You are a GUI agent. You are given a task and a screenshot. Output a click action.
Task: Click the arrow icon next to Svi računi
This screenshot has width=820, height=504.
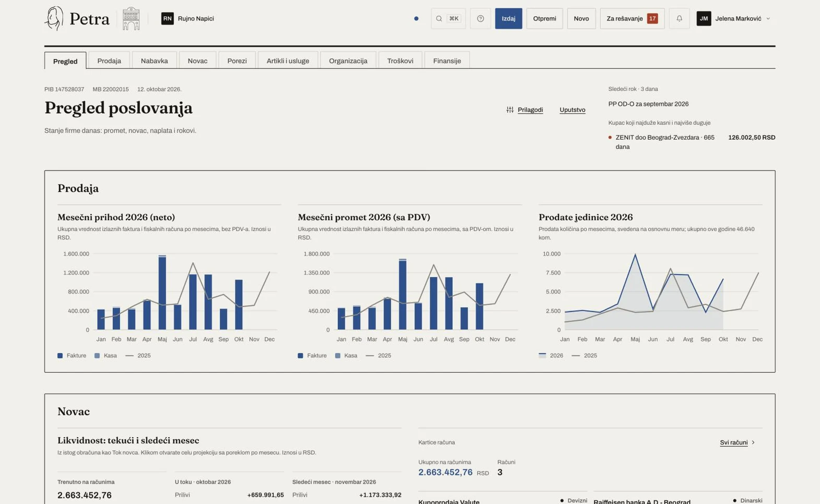coord(753,442)
